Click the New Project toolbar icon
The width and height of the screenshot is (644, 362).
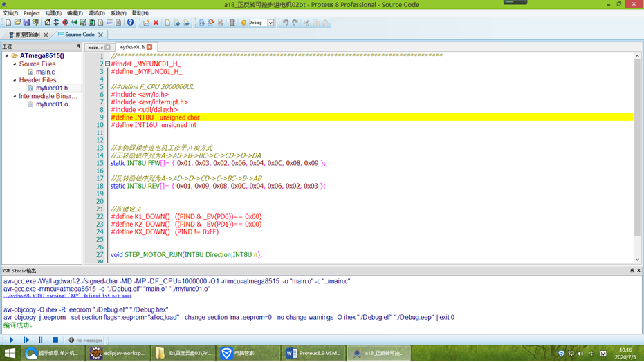coord(8,23)
